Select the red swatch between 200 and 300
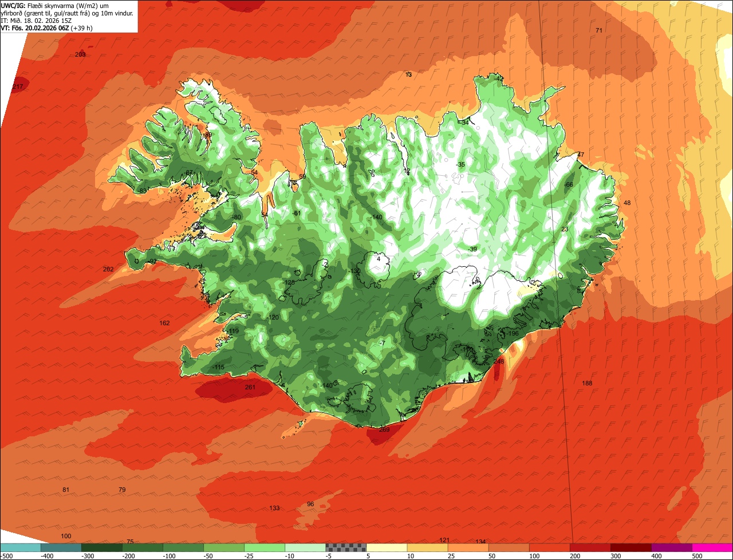This screenshot has width=733, height=560. click(590, 547)
